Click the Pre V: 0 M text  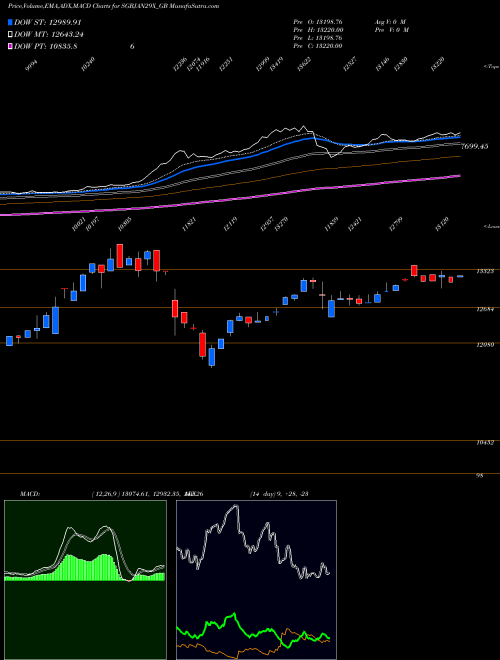pos(393,30)
